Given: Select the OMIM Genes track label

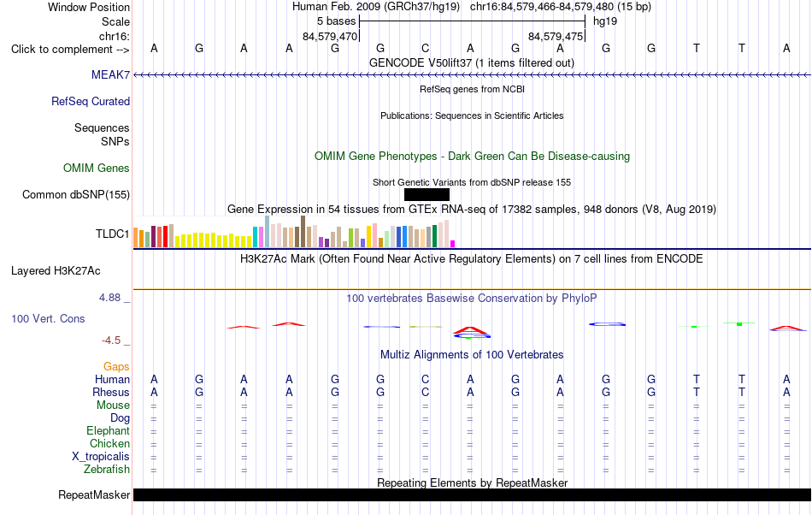Looking at the screenshot, I should [x=96, y=168].
